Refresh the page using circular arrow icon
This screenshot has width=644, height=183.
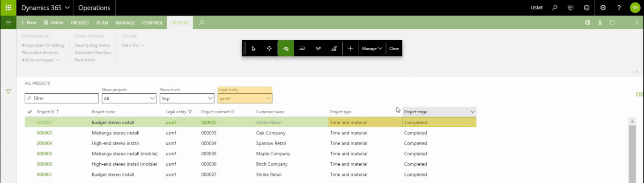[x=612, y=22]
